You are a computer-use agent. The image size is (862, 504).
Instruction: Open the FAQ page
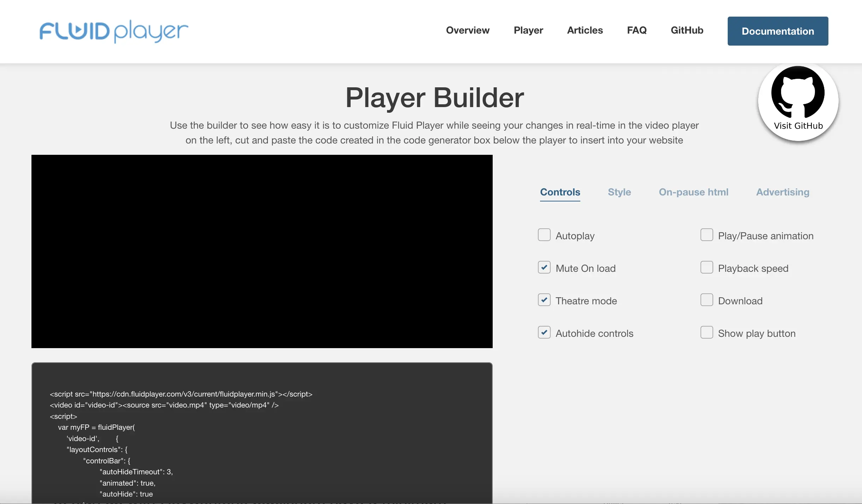pos(637,30)
